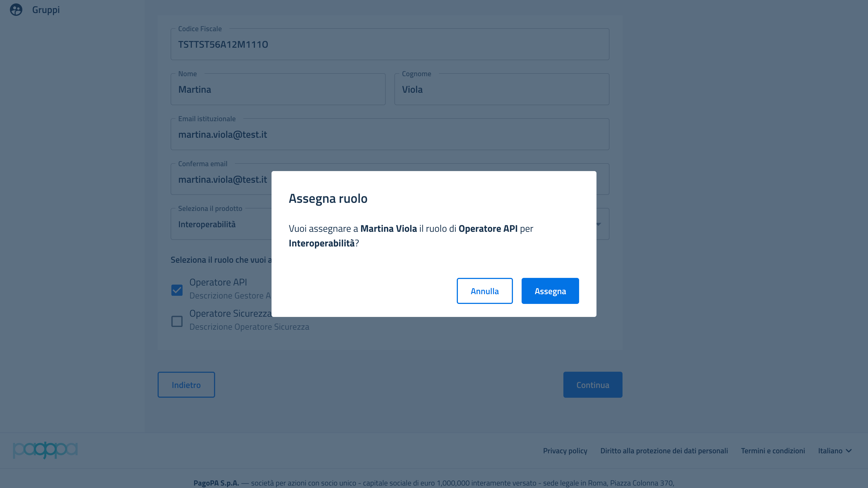Open the Termini e condizioni link
The width and height of the screenshot is (868, 488).
773,451
